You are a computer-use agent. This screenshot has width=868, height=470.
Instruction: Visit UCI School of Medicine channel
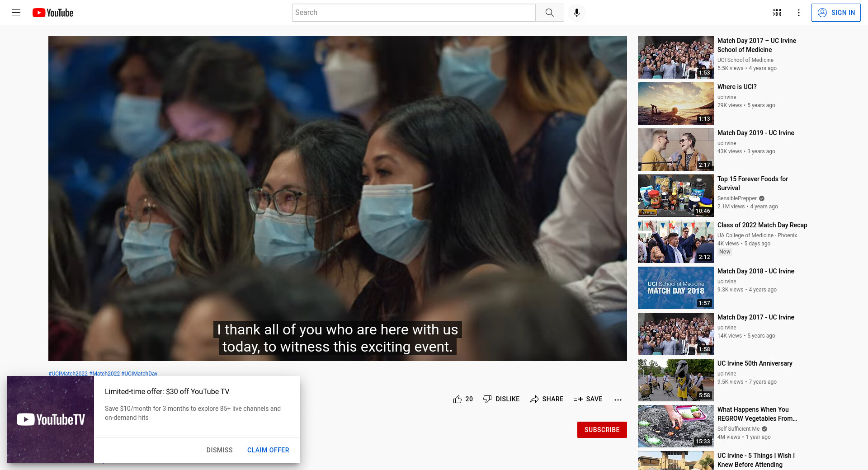click(745, 60)
